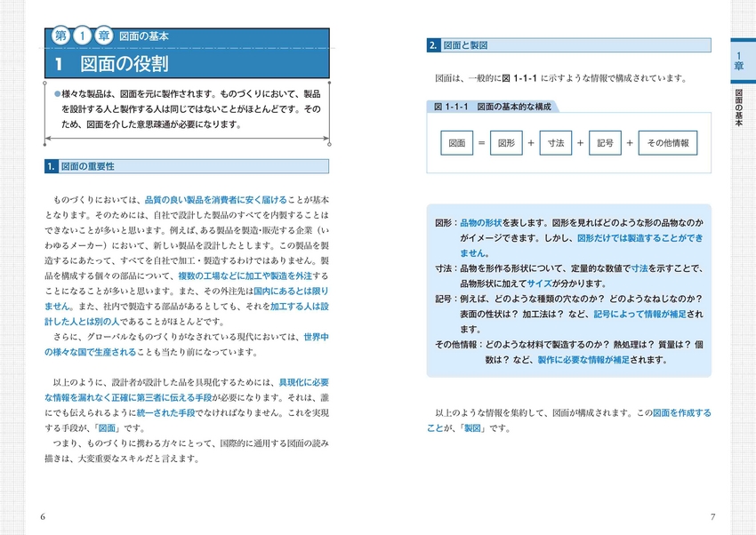This screenshot has height=535, width=756.
Task: Click the '図形：' definition label in the blue box
Action: [446, 223]
